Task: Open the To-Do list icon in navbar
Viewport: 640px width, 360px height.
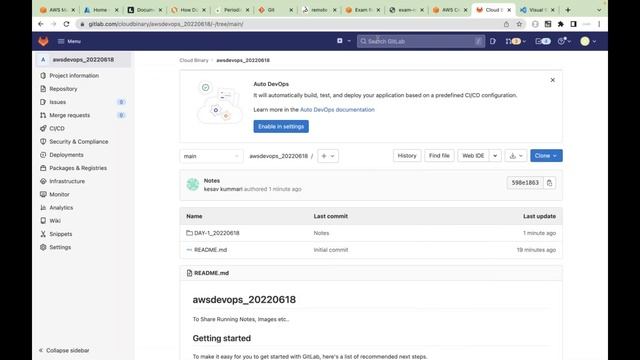Action: (x=542, y=41)
